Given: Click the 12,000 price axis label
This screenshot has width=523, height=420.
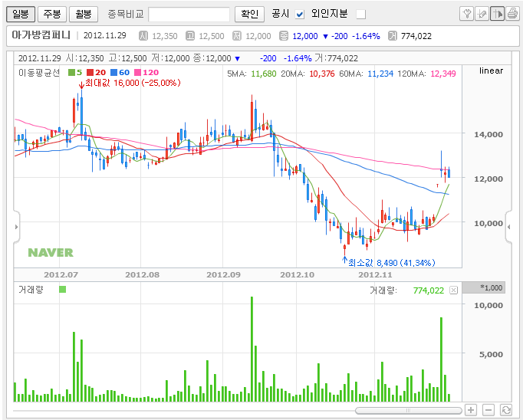Looking at the screenshot, I should (x=488, y=179).
